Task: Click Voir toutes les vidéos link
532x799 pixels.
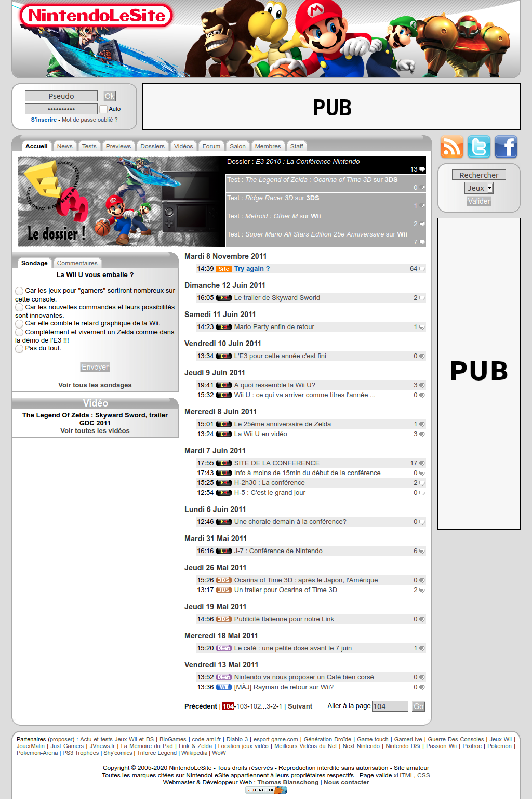Action: point(95,431)
